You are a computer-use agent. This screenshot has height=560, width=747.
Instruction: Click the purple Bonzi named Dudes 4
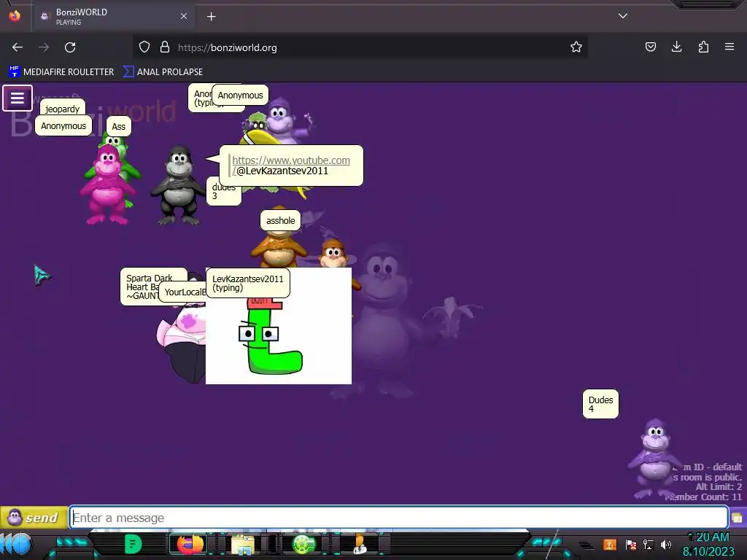[655, 458]
